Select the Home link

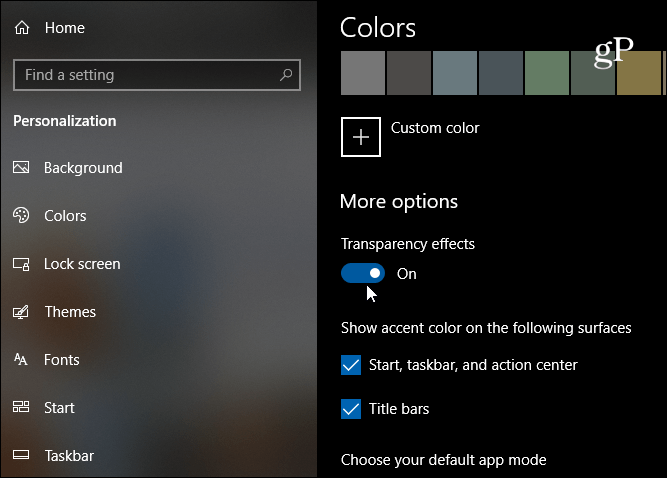point(65,28)
